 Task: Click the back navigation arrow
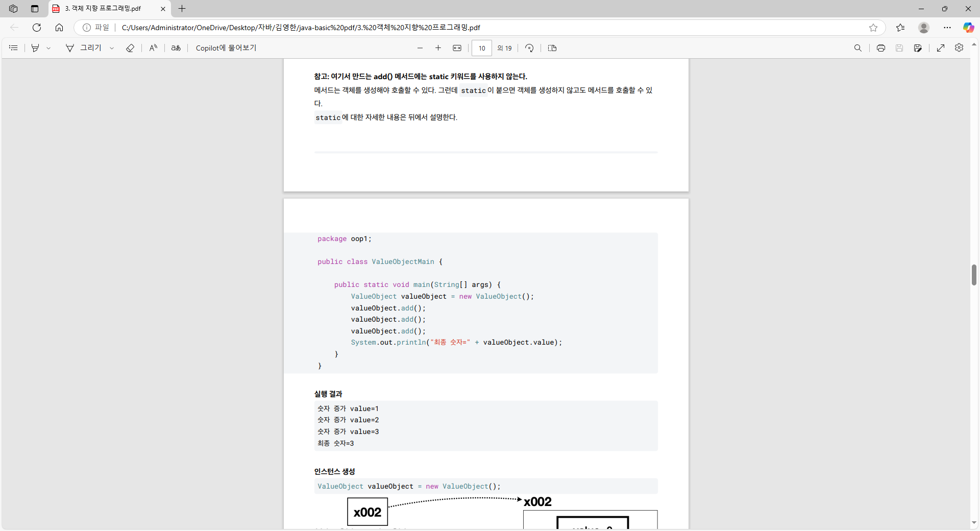point(14,28)
